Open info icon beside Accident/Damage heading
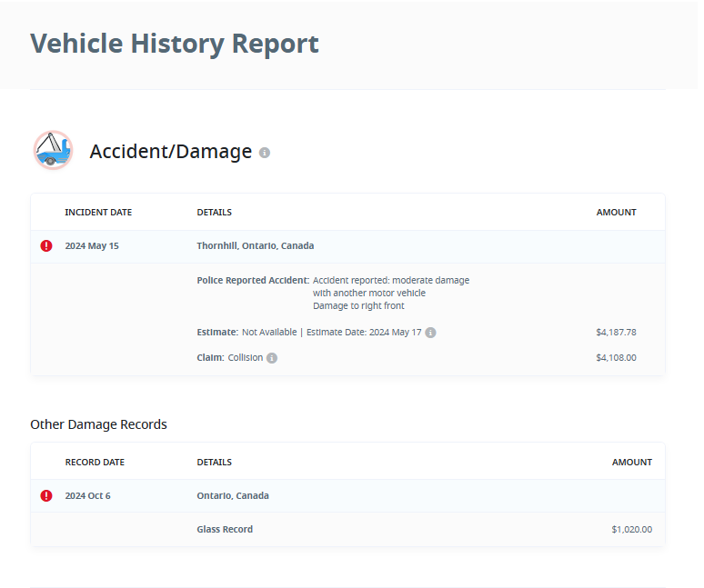The image size is (704, 588). pos(265,153)
